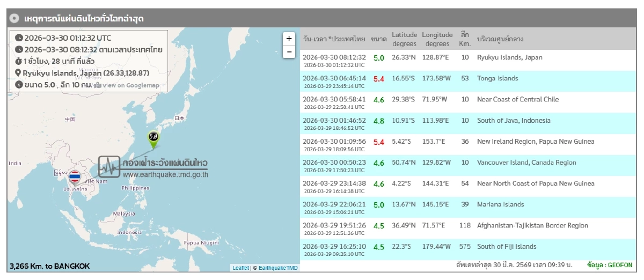Open the EarthquakeTMD attribution link
The image size is (644, 280).
pyautogui.click(x=278, y=268)
